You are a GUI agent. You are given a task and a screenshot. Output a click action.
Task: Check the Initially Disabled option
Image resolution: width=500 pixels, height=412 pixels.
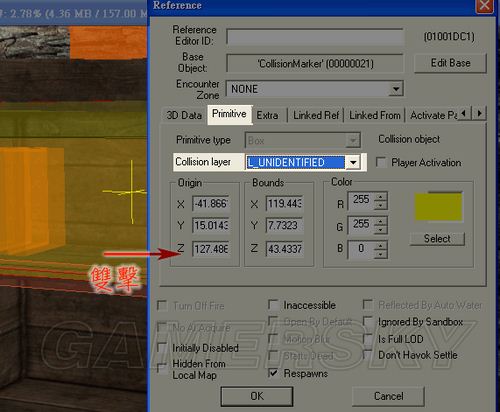click(163, 348)
